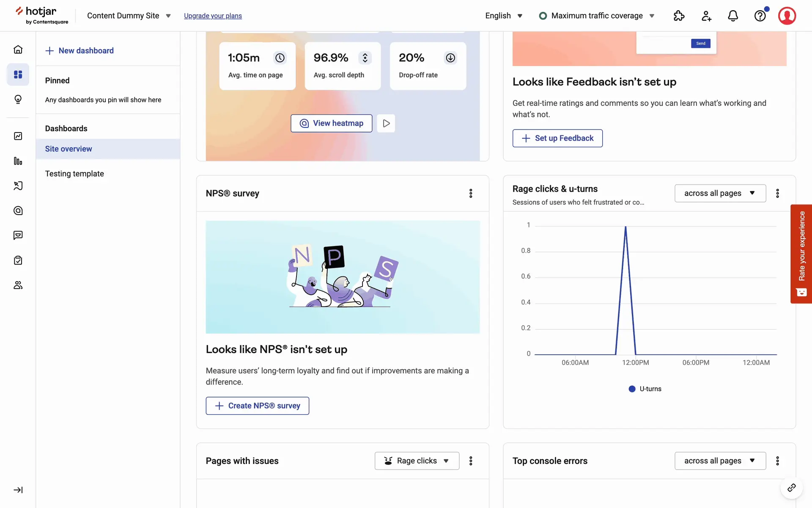Click Create NPS survey button

click(257, 406)
